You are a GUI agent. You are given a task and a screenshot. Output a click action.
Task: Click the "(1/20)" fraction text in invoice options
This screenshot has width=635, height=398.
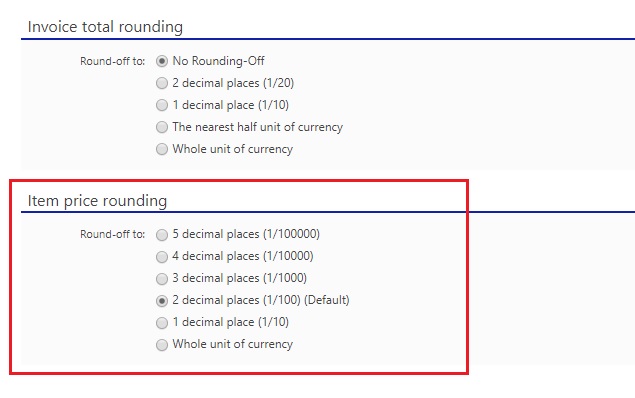click(x=278, y=83)
